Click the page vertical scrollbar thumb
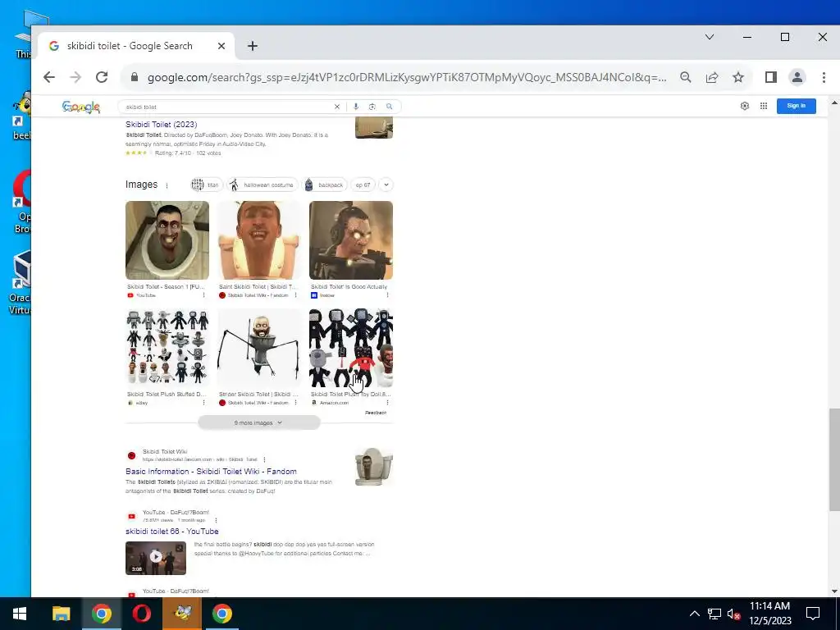 pos(834,459)
